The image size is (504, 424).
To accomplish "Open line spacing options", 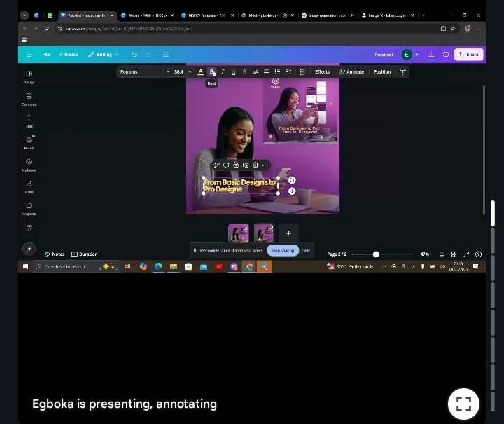I will [x=288, y=71].
